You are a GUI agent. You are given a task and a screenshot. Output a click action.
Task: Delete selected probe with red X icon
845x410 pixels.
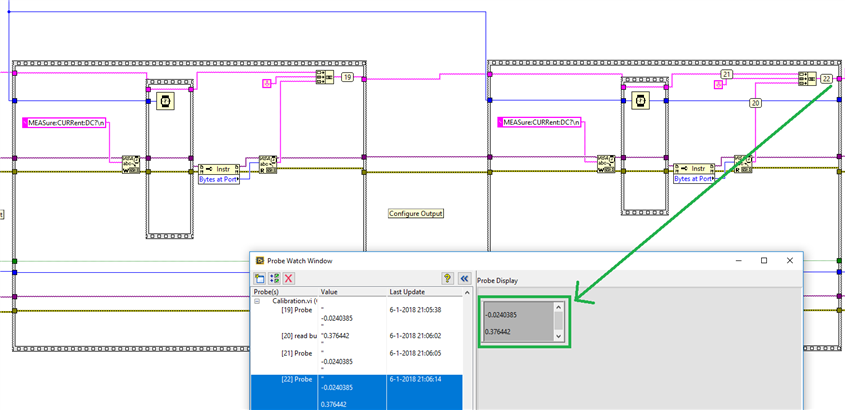pos(289,278)
